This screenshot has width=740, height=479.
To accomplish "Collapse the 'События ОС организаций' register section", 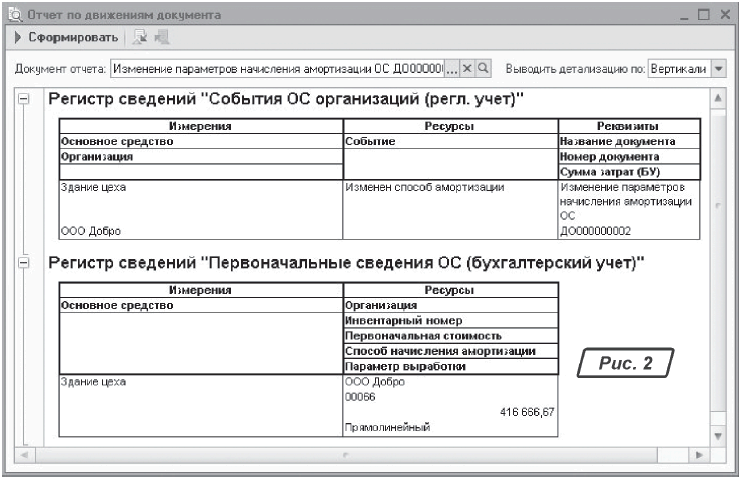I will [25, 101].
